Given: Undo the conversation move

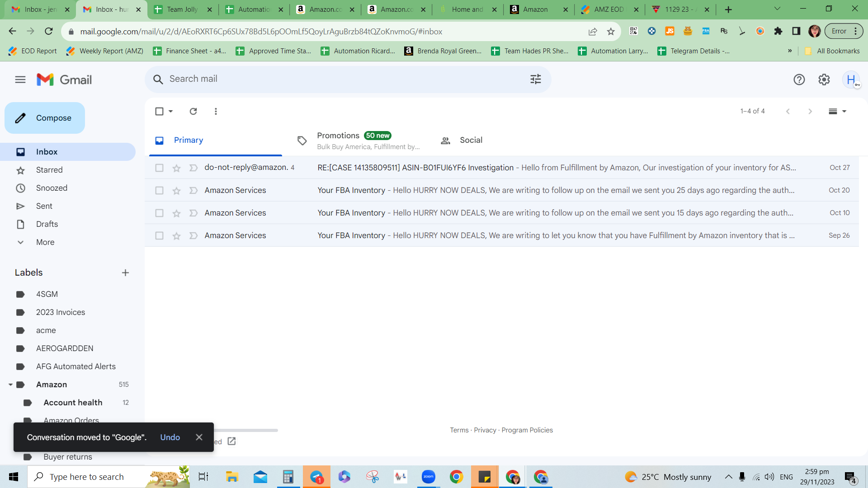Looking at the screenshot, I should click(170, 437).
